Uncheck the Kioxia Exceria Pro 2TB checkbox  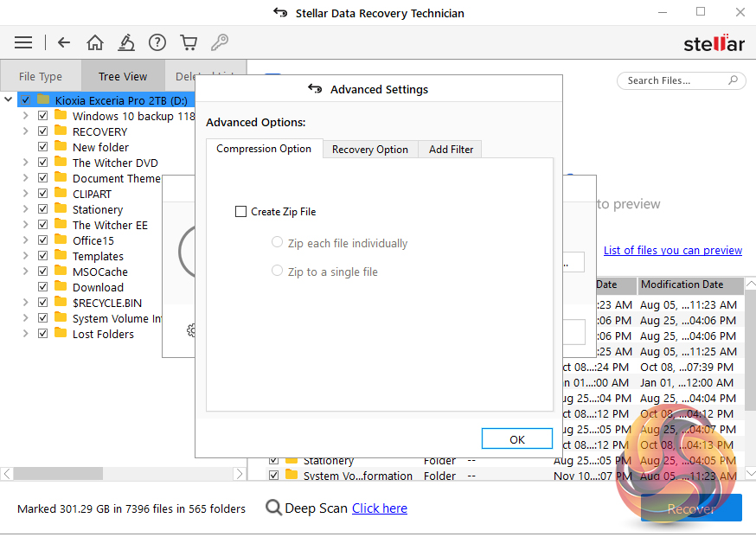pos(25,100)
